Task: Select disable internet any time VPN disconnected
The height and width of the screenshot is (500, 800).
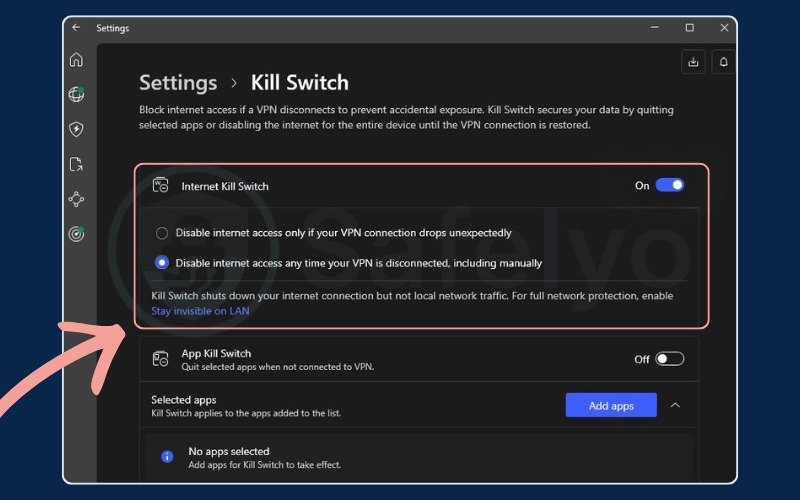Action: coord(162,263)
